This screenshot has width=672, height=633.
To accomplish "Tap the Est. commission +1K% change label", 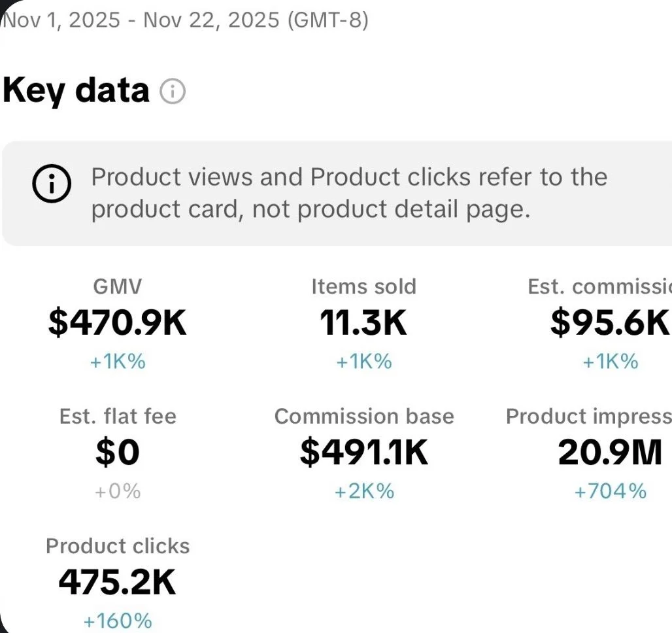I will coord(610,361).
